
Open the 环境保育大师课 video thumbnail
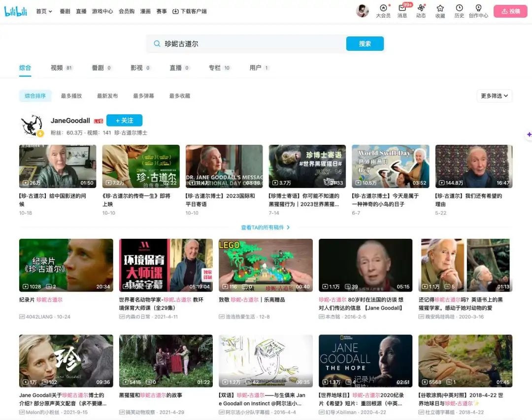tap(166, 265)
